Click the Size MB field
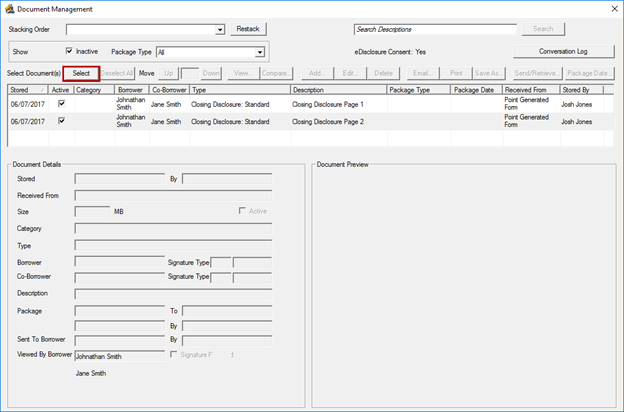 [92, 211]
